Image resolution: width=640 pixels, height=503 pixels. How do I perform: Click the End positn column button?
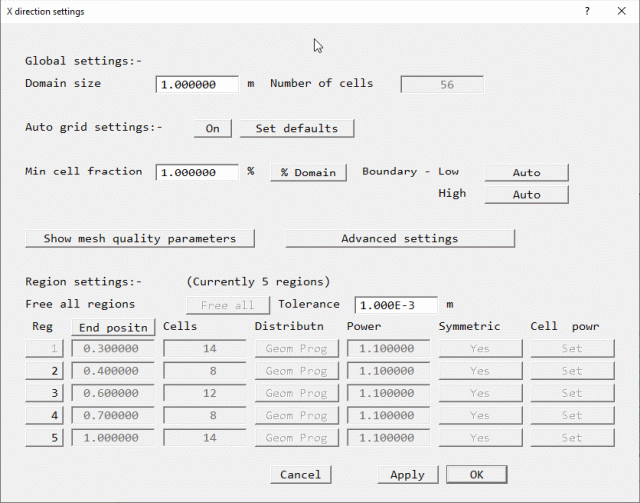pos(114,327)
